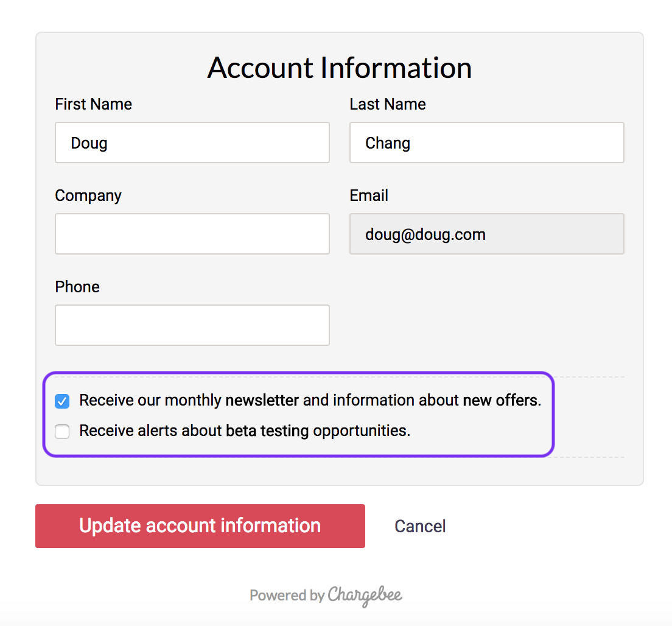Select the empty Company input field
This screenshot has height=626, width=672.
[x=192, y=234]
